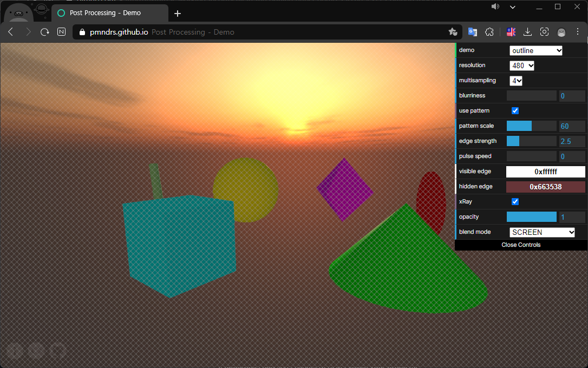Image resolution: width=588 pixels, height=368 pixels.
Task: Uncheck the use pattern checkbox
Action: (x=514, y=110)
